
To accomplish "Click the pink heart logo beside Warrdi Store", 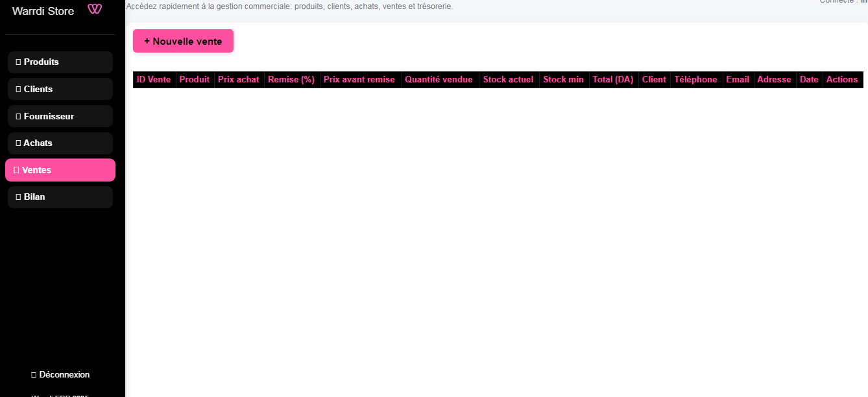I will pos(95,10).
